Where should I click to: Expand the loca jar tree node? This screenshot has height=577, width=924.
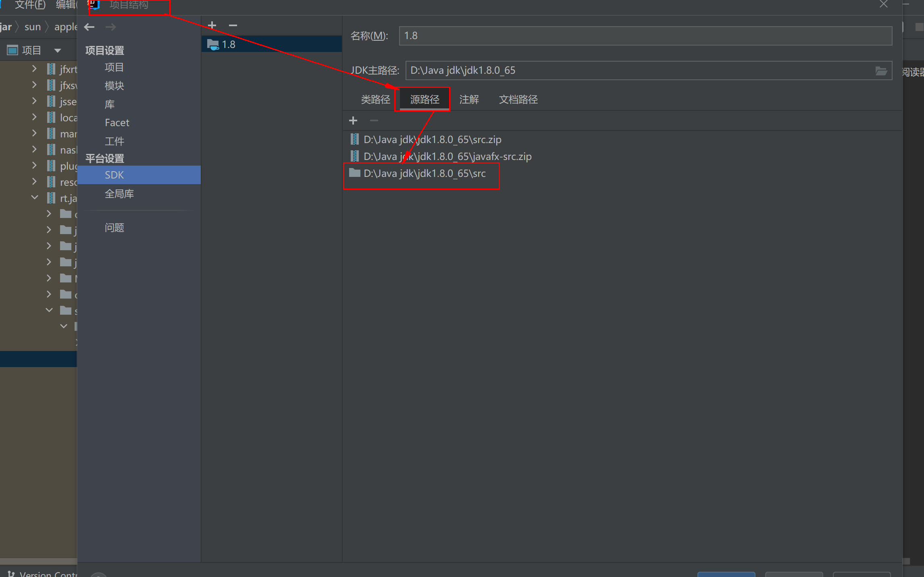point(34,117)
